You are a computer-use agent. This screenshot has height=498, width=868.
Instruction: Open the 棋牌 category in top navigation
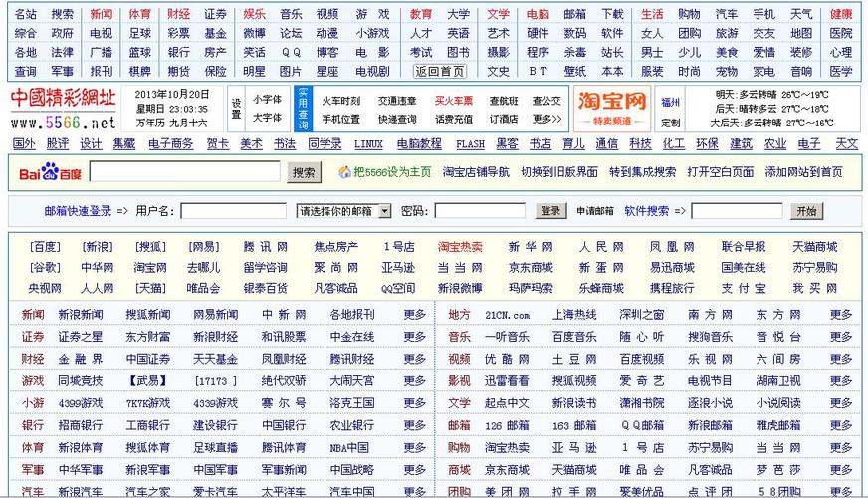pos(140,71)
